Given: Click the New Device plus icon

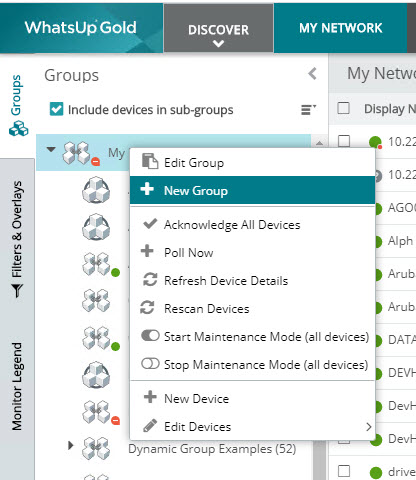Looking at the screenshot, I should [x=150, y=397].
